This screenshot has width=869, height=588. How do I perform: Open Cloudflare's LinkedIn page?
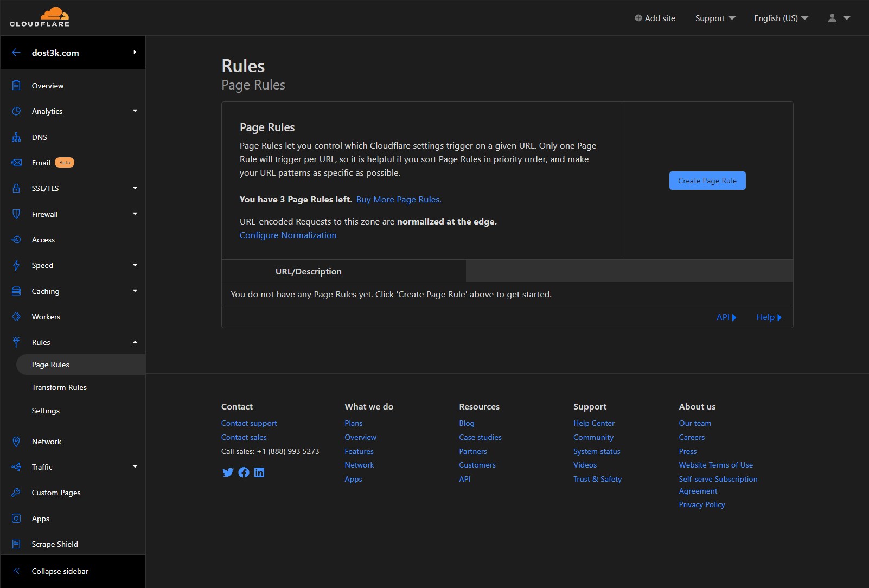[259, 472]
